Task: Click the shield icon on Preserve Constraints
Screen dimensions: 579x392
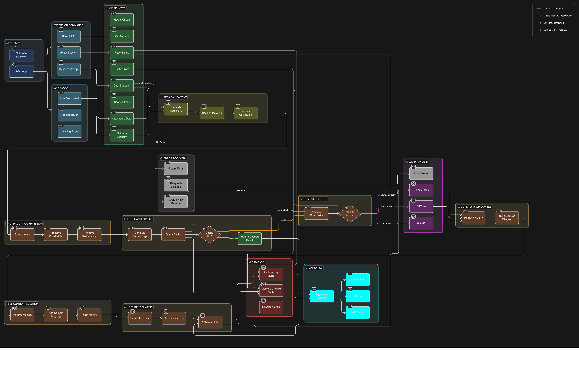Action: click(x=48, y=228)
